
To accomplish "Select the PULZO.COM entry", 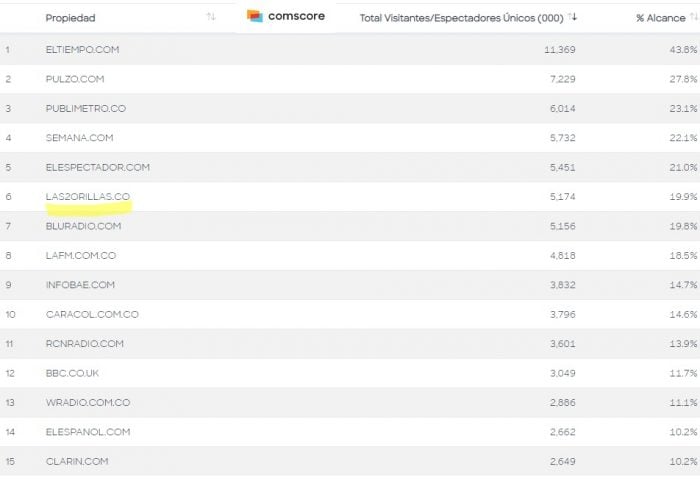I will 74,79.
